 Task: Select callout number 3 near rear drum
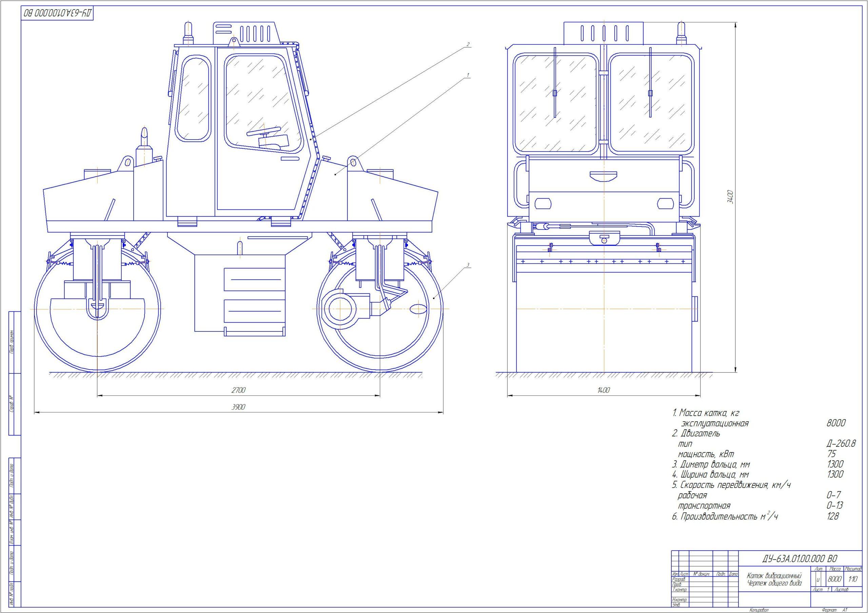point(468,265)
